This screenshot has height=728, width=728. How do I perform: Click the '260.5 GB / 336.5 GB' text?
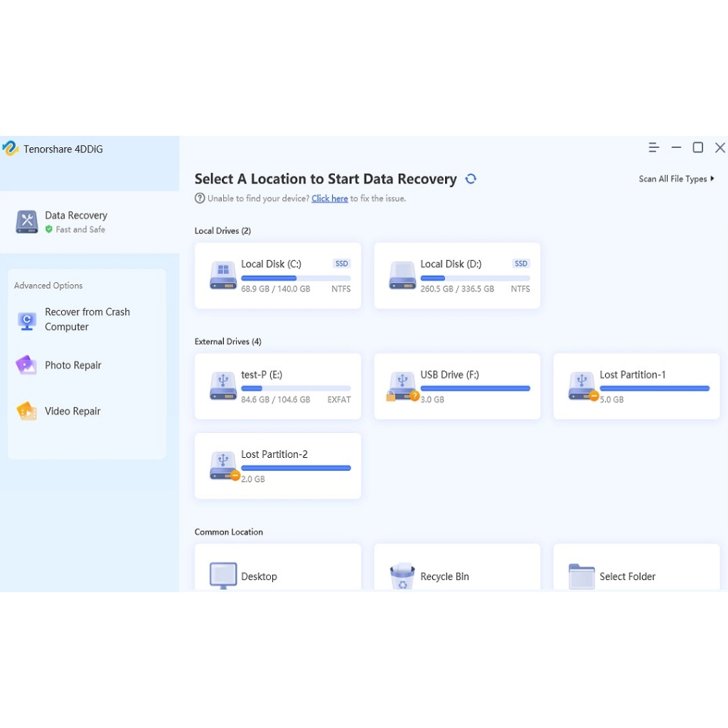[457, 289]
